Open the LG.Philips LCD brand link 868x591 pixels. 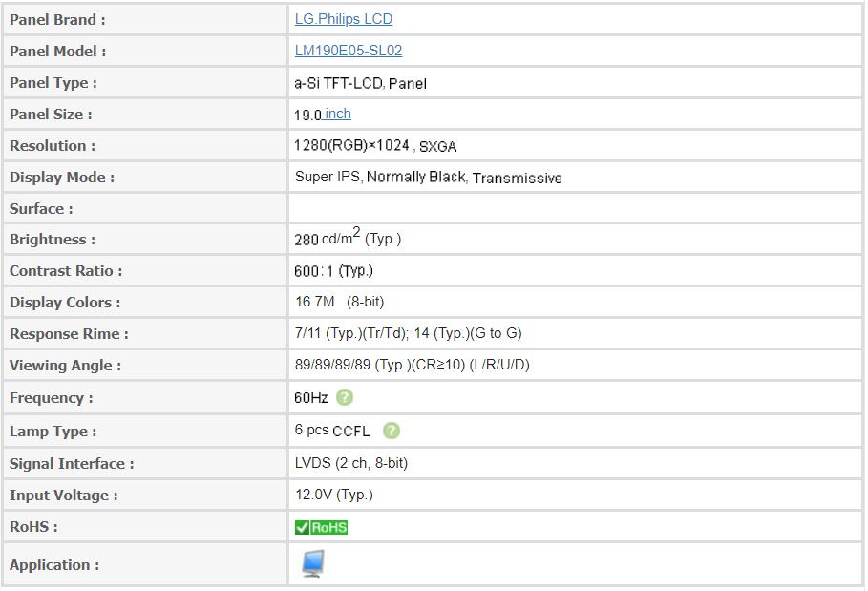click(343, 19)
